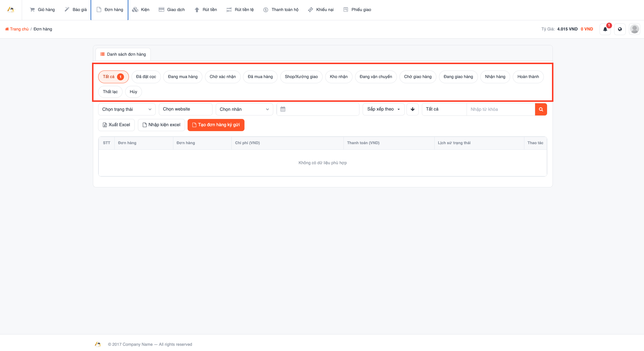Screen dimensions: 644x351
Task: Click the orange search magnifier button
Action: coord(541,109)
